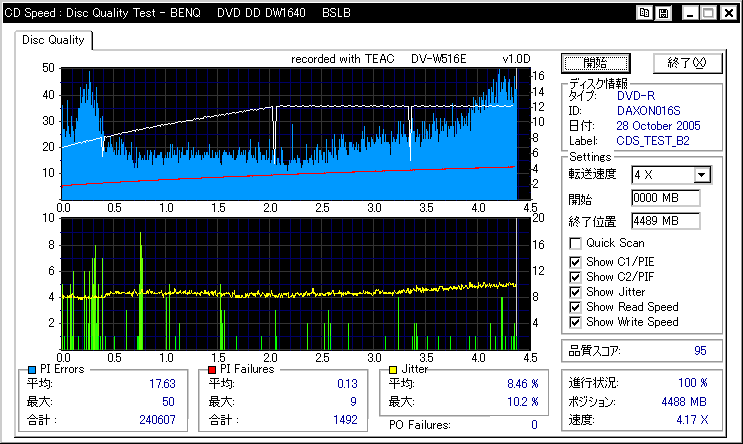Enable the Quick Scan checkbox

click(x=575, y=244)
